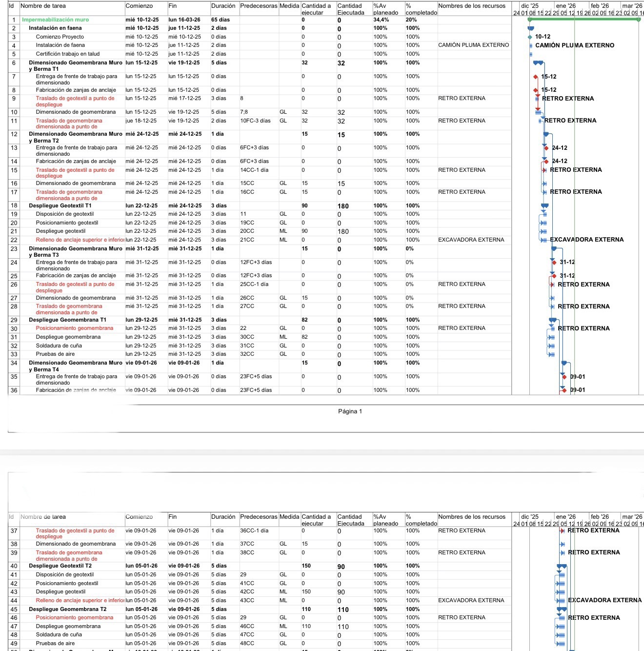Click the predecessor cell '7;8'
644x651 pixels.
tap(244, 112)
